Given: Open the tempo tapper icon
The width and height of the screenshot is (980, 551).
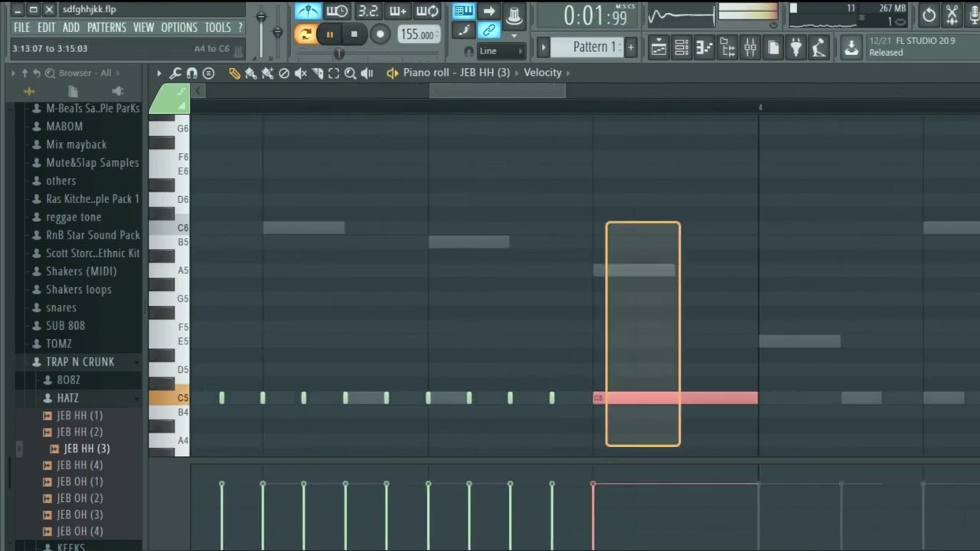Looking at the screenshot, I should click(x=819, y=48).
